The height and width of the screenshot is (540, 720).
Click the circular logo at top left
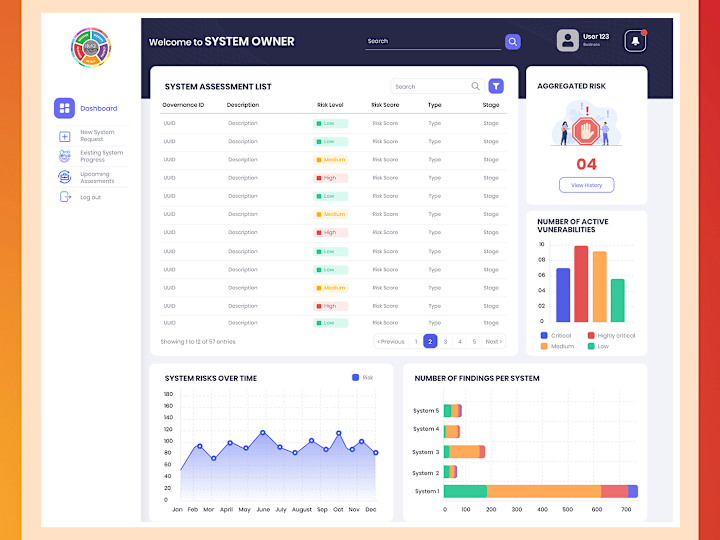click(x=91, y=47)
